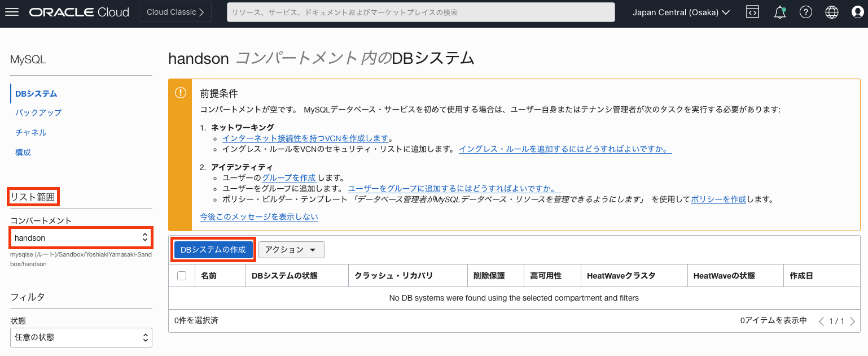
Task: Open the user profile avatar menu
Action: coord(858,12)
